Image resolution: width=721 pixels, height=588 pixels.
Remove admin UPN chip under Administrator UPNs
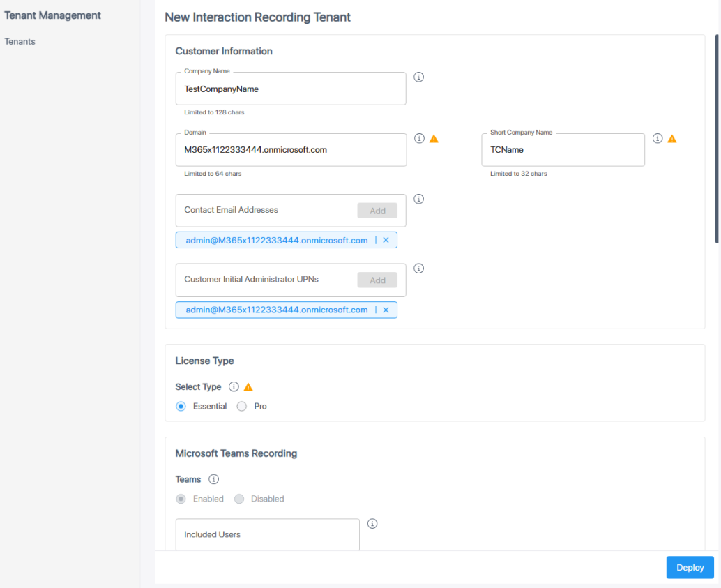(x=386, y=310)
